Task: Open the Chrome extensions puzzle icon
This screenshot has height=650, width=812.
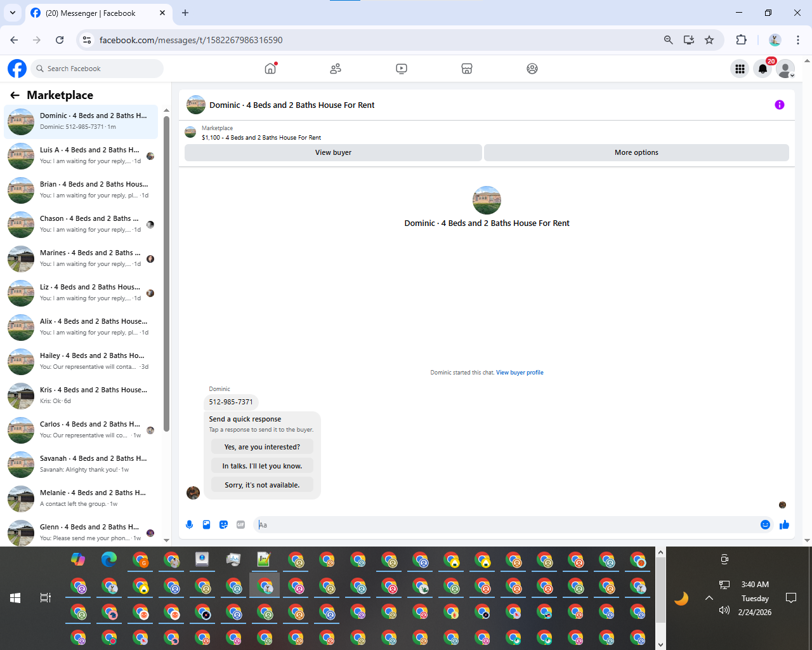Action: click(741, 40)
